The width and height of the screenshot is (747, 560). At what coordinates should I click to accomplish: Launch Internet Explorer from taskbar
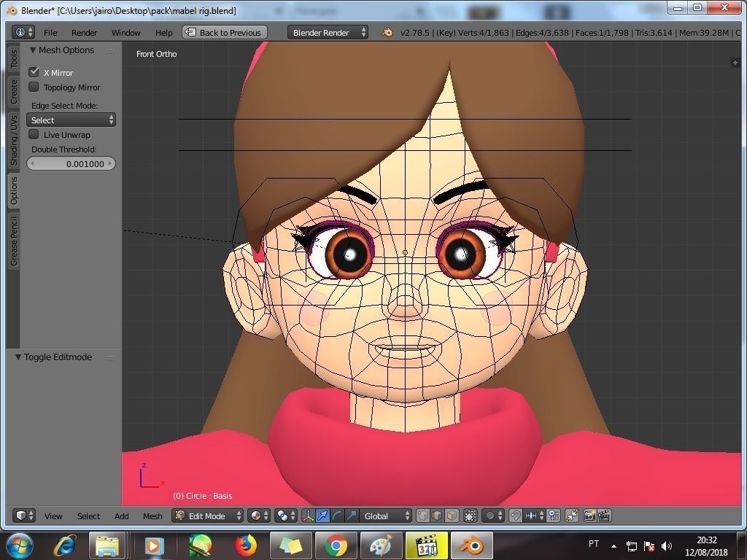[x=66, y=545]
